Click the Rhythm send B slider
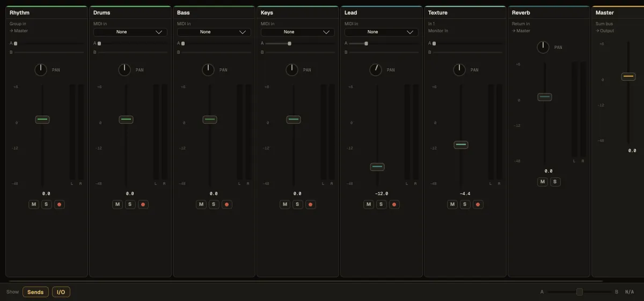This screenshot has width=644, height=301. pos(49,52)
